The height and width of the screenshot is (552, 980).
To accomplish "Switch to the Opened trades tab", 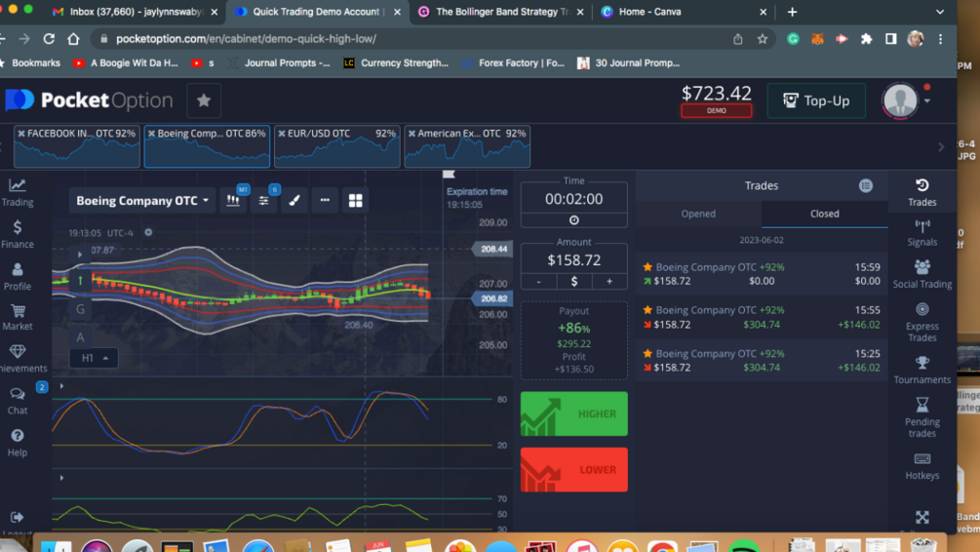I will 698,214.
